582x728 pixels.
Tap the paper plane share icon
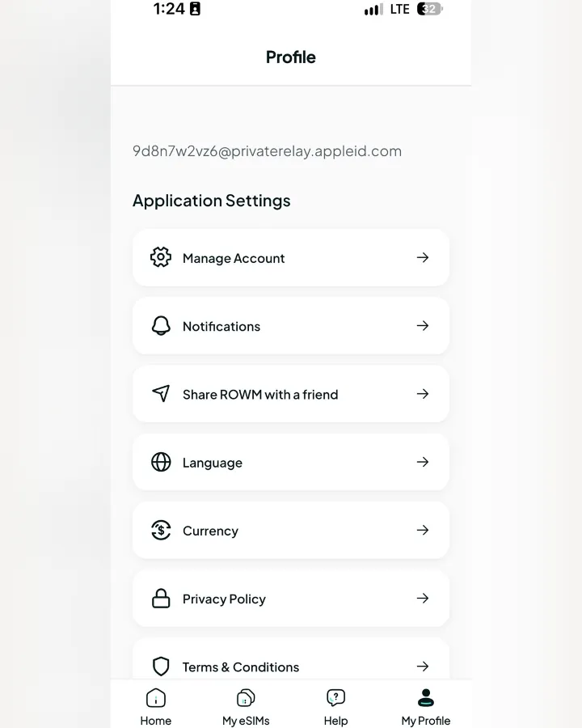pyautogui.click(x=161, y=393)
